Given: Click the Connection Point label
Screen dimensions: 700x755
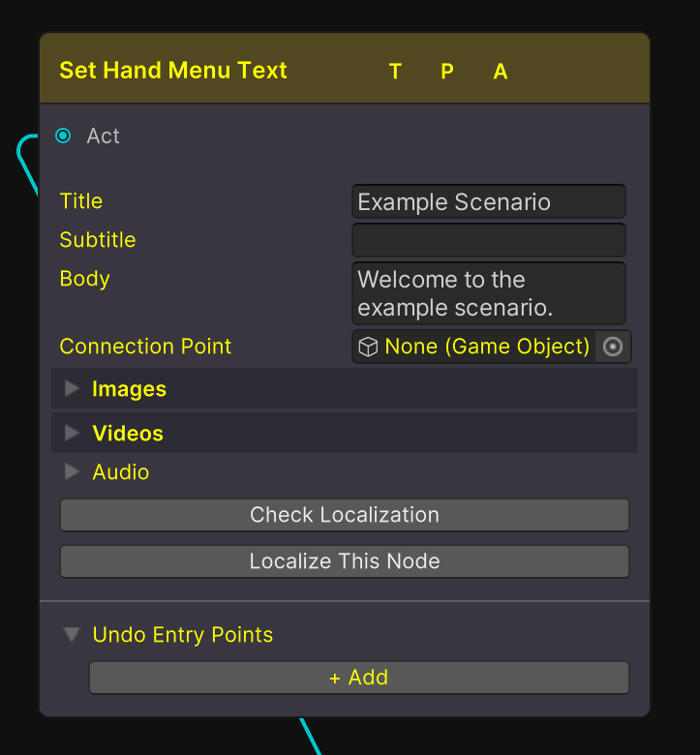Looking at the screenshot, I should [145, 347].
